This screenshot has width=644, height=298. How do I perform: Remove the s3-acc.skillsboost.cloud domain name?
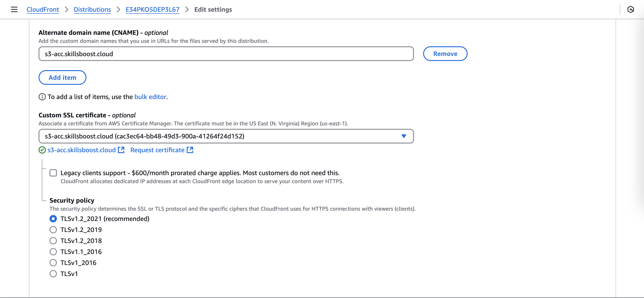point(445,54)
